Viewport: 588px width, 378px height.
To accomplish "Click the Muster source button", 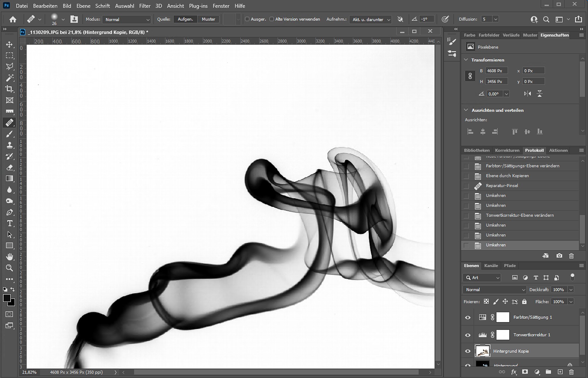I will (x=208, y=19).
